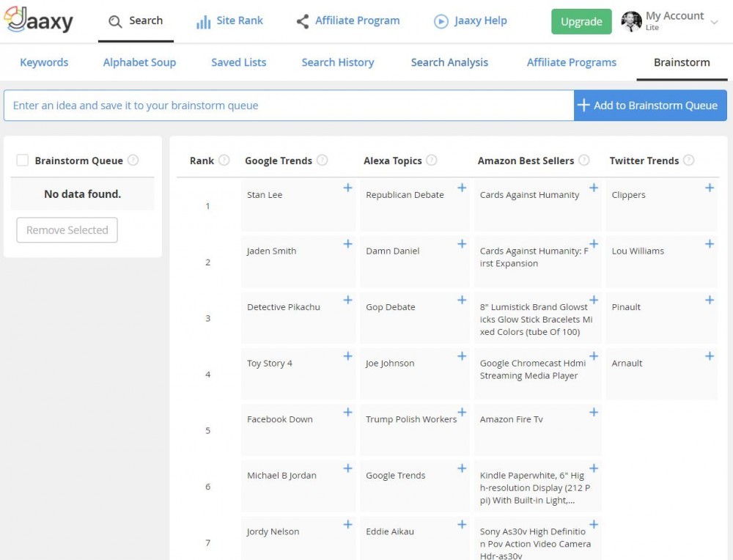Add Trump Polish Workers to queue

tap(462, 412)
